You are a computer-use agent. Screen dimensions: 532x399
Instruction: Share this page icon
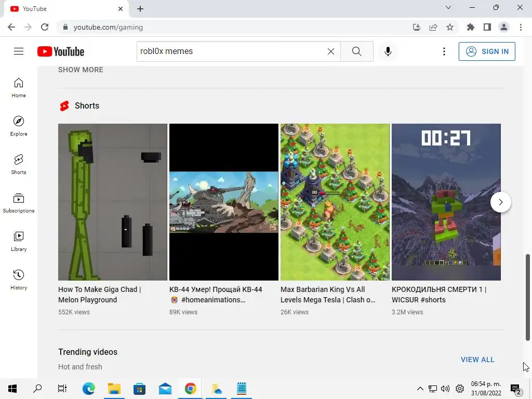(433, 27)
